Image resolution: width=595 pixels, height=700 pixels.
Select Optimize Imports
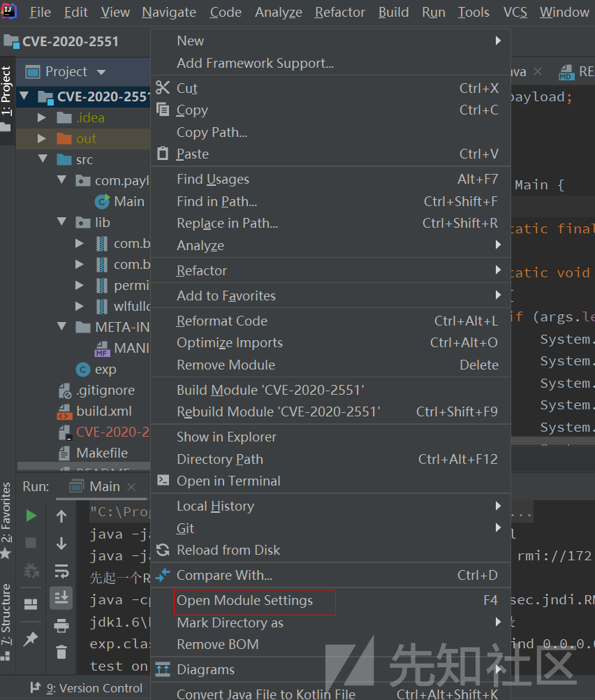[x=331, y=342]
